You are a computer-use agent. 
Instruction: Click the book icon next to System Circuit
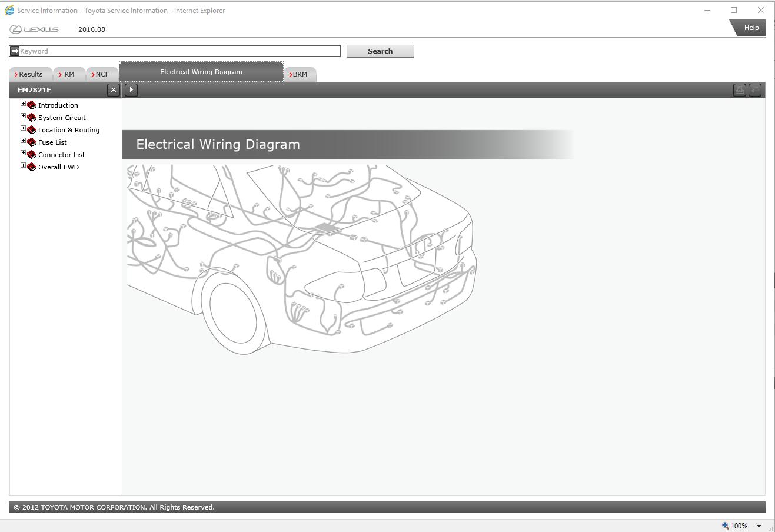click(32, 118)
